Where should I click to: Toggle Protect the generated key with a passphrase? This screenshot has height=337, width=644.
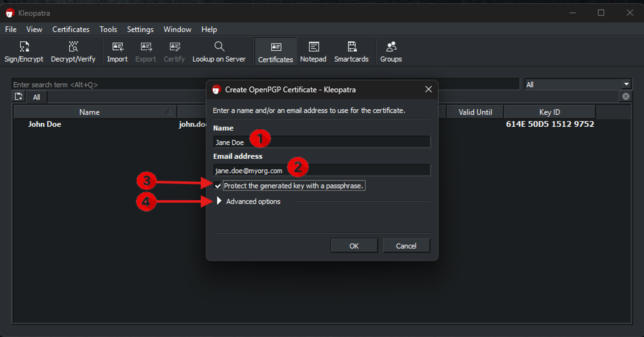[218, 186]
